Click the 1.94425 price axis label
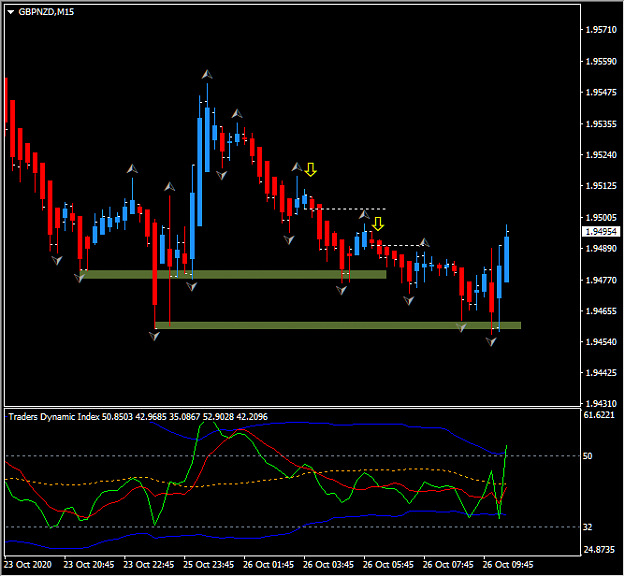Viewport: 625px width, 577px height. tap(601, 373)
